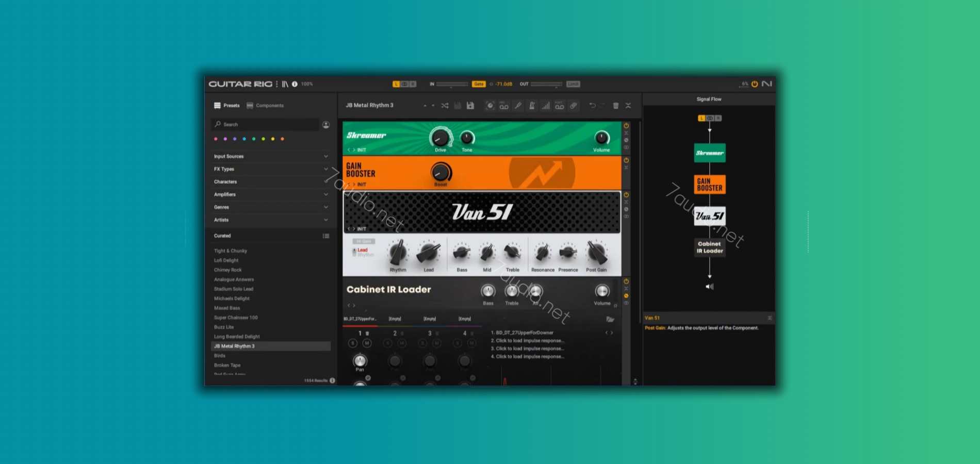980x464 pixels.
Task: Open Gain Booster INIT preset selector
Action: (x=362, y=185)
